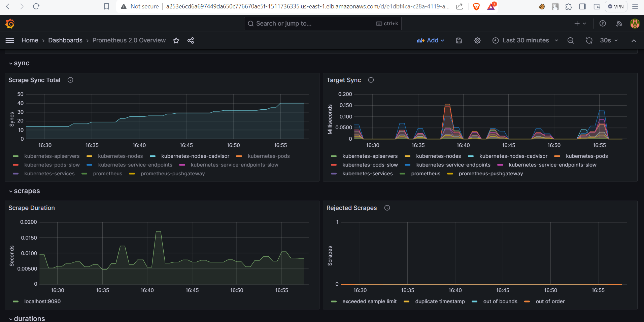Open browser extensions puzzle icon

click(x=569, y=6)
